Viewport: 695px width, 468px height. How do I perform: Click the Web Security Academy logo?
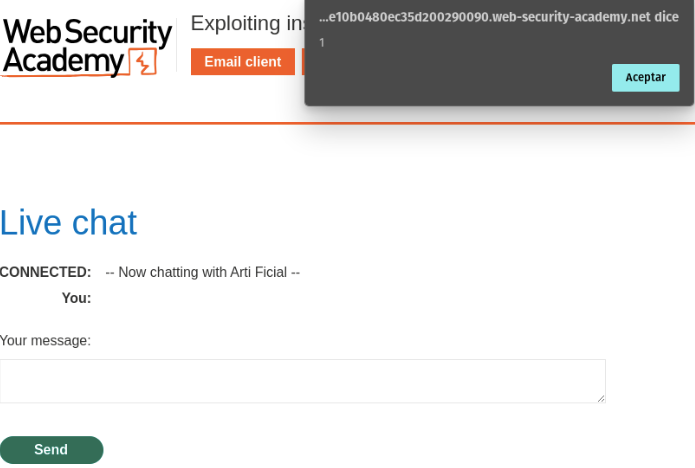point(87,47)
